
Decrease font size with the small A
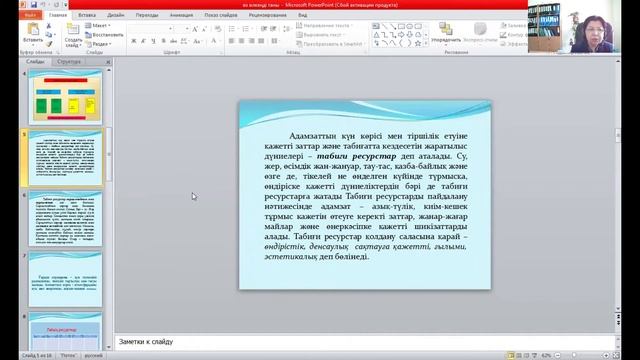[204, 29]
